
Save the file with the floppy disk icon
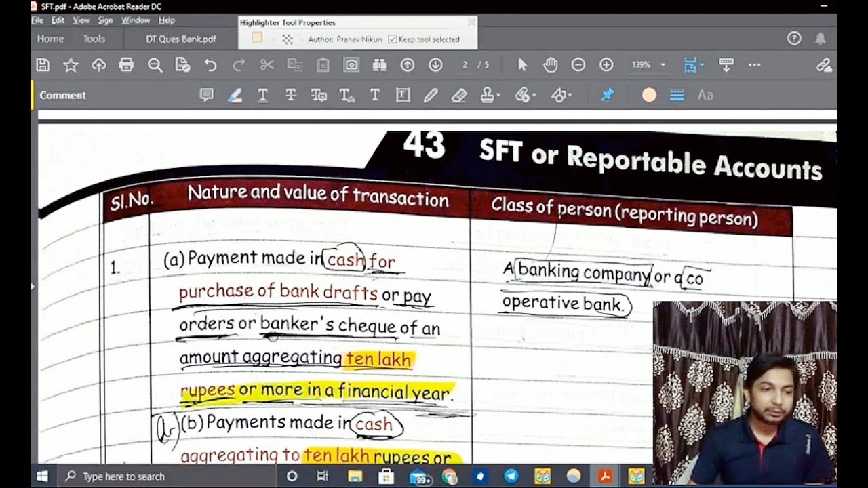click(x=43, y=65)
